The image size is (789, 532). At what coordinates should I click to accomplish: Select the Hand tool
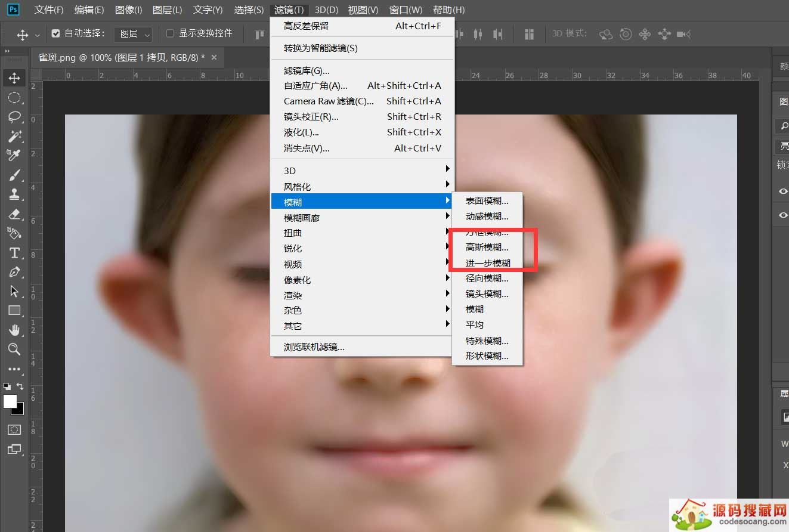14,330
